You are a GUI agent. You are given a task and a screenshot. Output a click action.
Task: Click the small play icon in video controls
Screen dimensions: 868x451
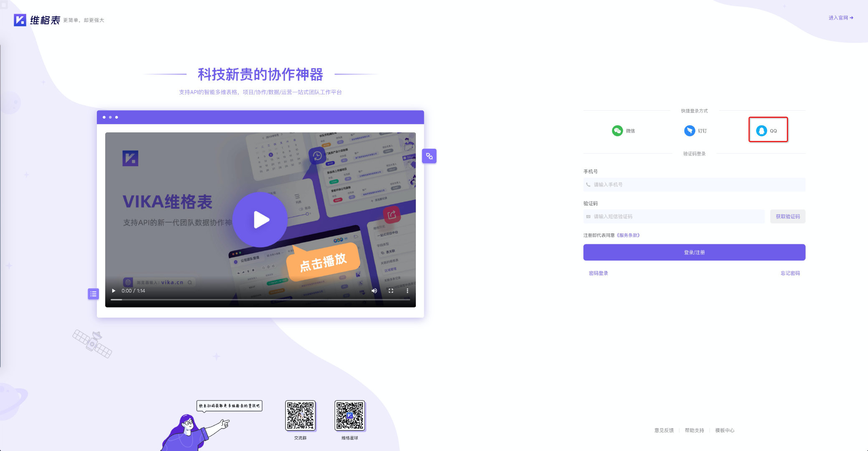[x=114, y=291]
